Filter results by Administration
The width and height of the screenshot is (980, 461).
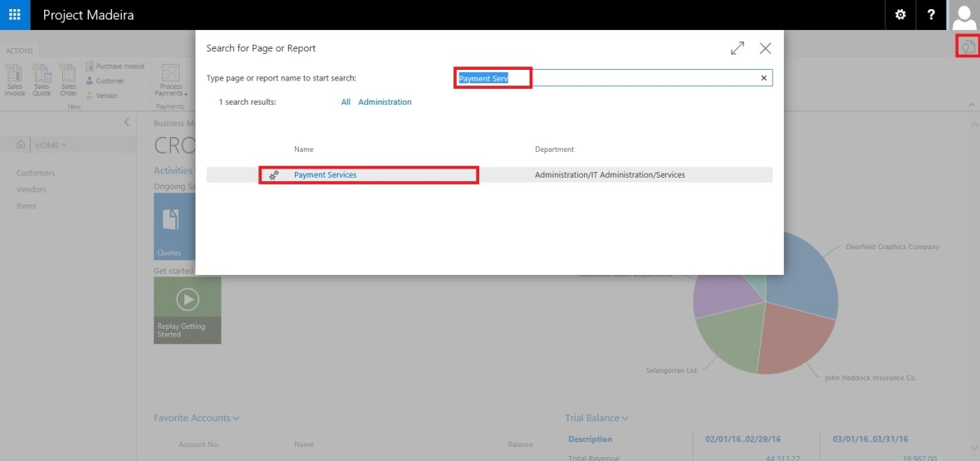tap(385, 102)
